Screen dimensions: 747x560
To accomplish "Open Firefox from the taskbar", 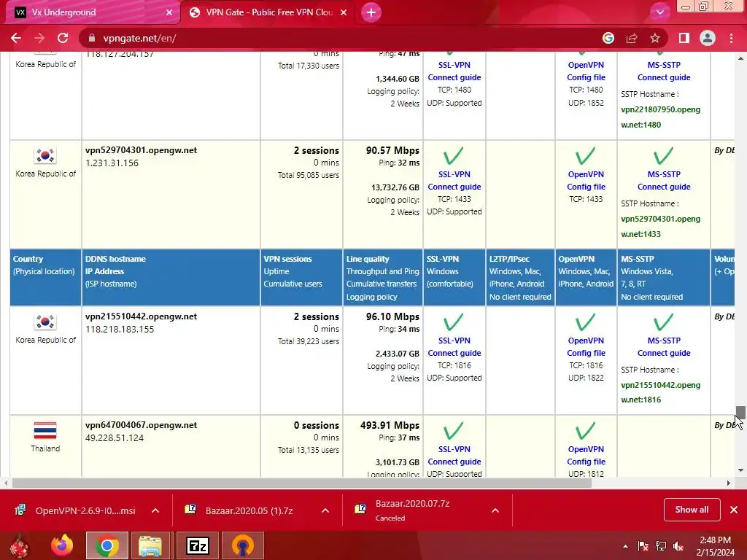I will 62,545.
